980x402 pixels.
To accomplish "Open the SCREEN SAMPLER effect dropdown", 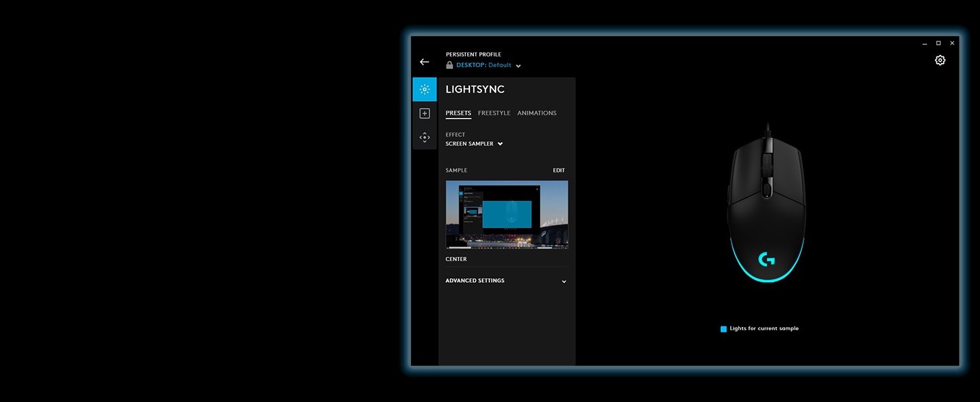I will click(474, 144).
